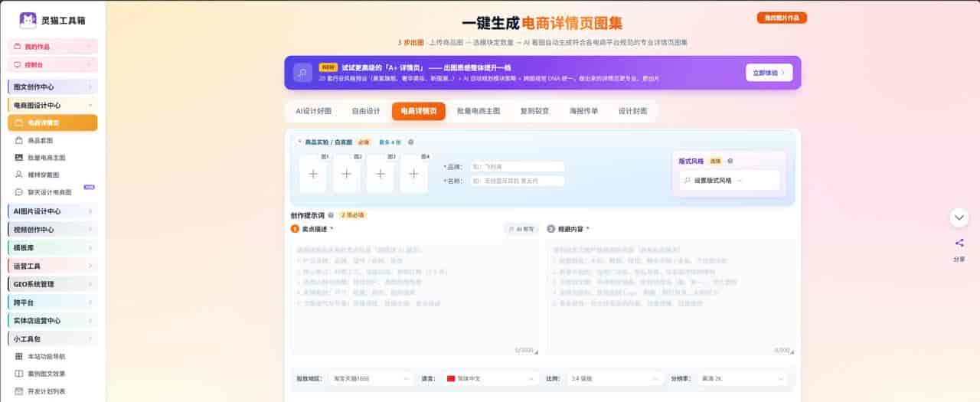Expand the AI图片设计中心 section
The height and width of the screenshot is (402, 980).
pyautogui.click(x=53, y=211)
